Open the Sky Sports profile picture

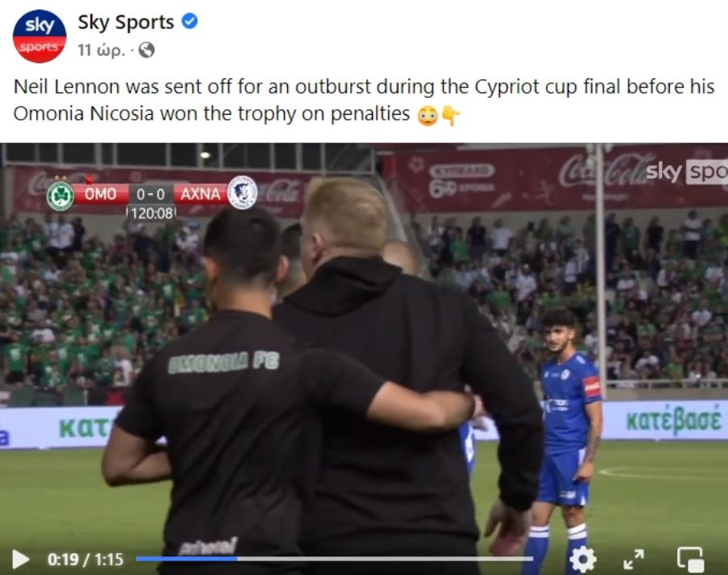pyautogui.click(x=40, y=36)
